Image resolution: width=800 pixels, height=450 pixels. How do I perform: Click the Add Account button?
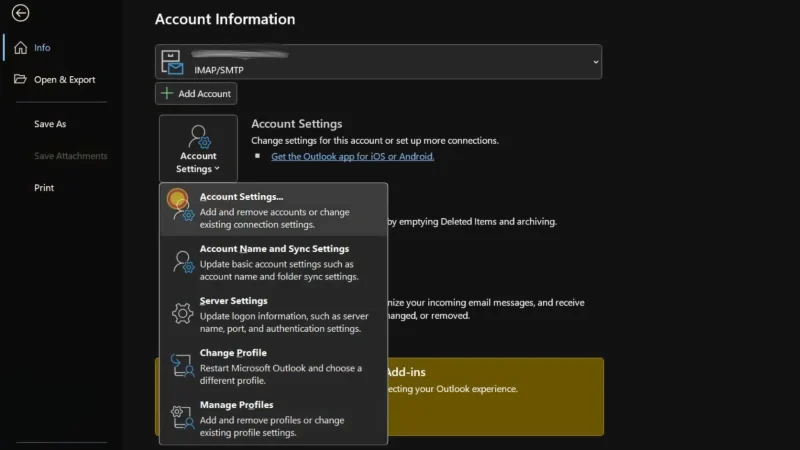(196, 93)
